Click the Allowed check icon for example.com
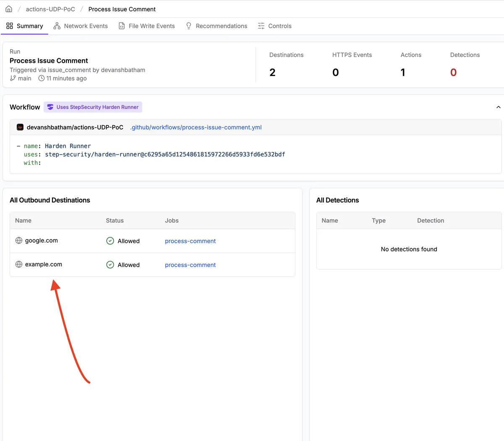The height and width of the screenshot is (441, 504). click(110, 265)
